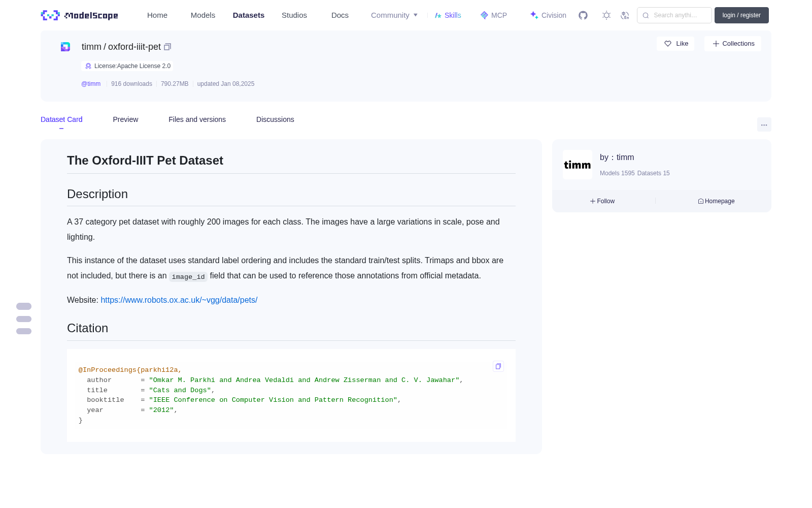Add dataset to Collections
The image size is (812, 508).
point(733,44)
